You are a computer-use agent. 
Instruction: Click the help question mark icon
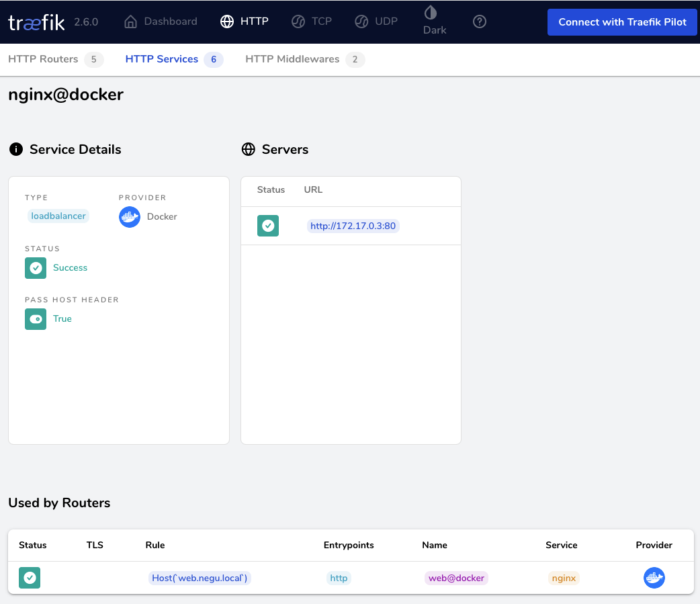point(479,21)
